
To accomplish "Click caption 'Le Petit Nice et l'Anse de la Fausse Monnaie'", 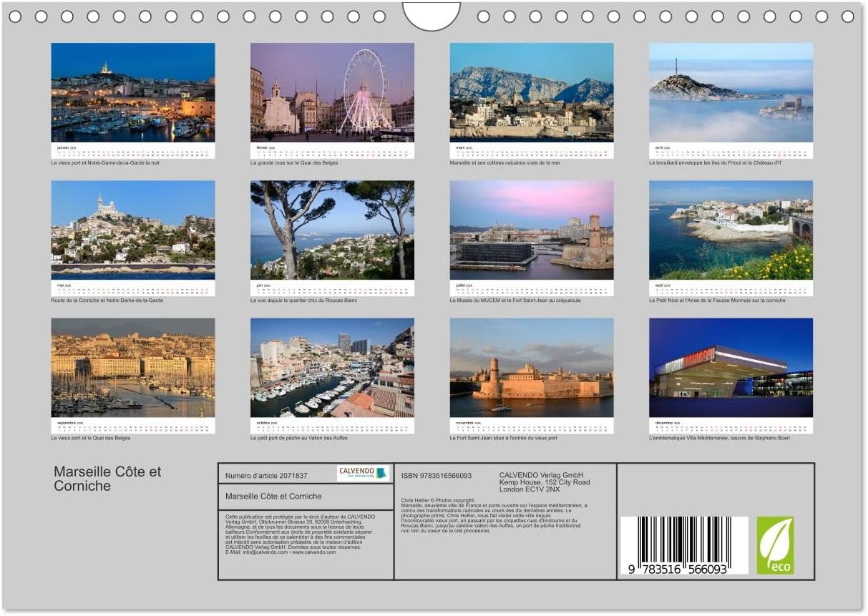I will [717, 300].
